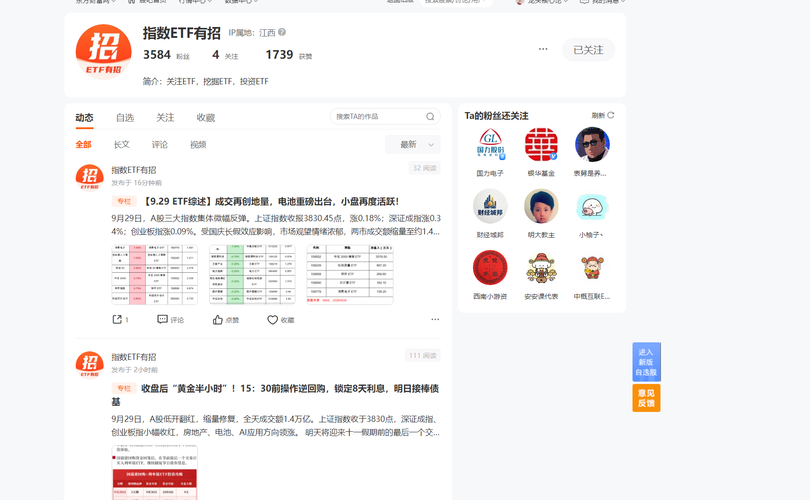Viewport: 810px width, 500px height.
Task: View the 3584 粉丝 followers count
Action: 166,55
